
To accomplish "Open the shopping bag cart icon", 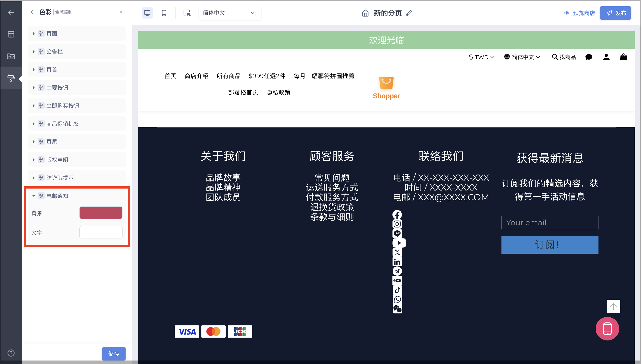I will (624, 57).
